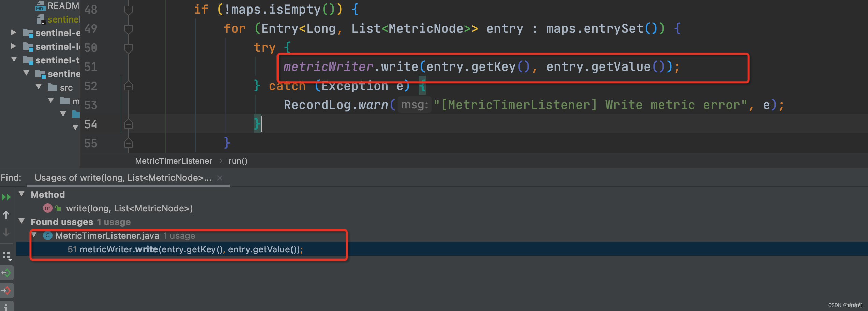The image size is (868, 311).
Task: Collapse the Method group in Find panel
Action: pos(22,194)
